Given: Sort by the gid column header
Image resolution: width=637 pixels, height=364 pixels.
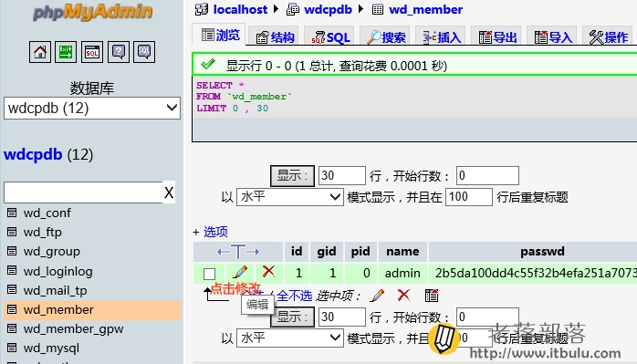Looking at the screenshot, I should [x=327, y=252].
